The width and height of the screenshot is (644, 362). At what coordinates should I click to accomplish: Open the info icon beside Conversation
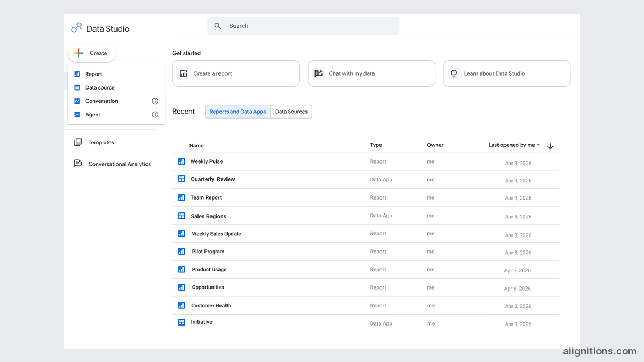pyautogui.click(x=155, y=101)
